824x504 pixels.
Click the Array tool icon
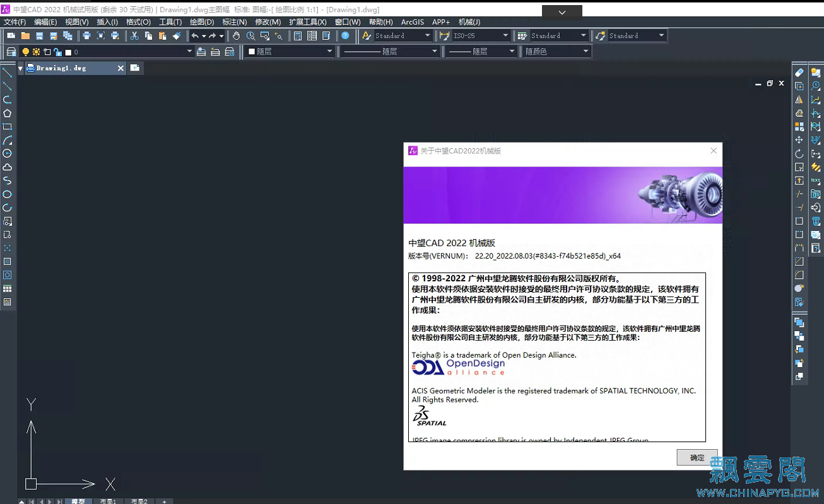tap(799, 127)
